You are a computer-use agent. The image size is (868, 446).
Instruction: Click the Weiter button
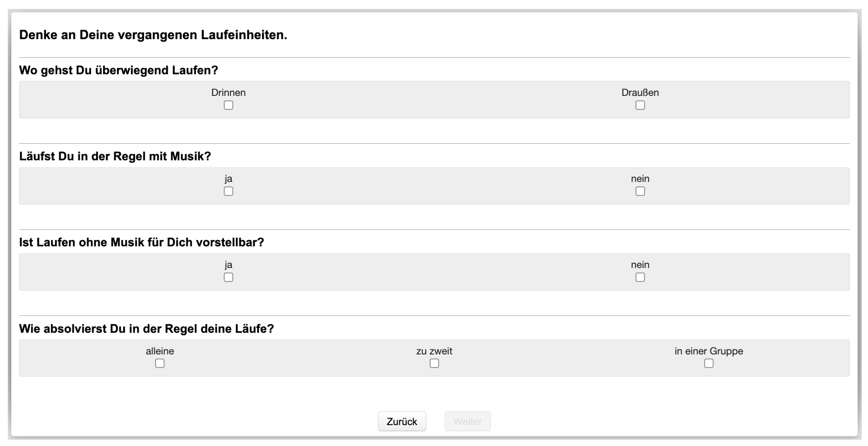pos(467,421)
